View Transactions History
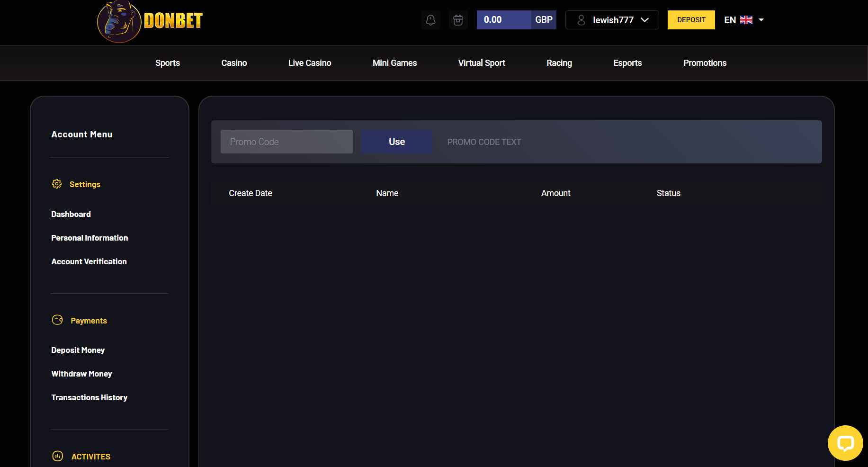Image resolution: width=868 pixels, height=467 pixels. click(89, 397)
